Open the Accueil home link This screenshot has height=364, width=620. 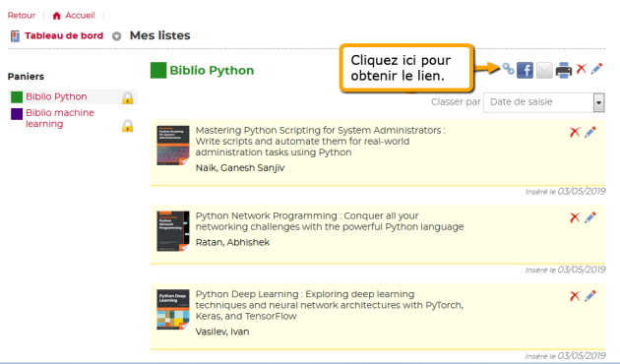click(x=81, y=16)
